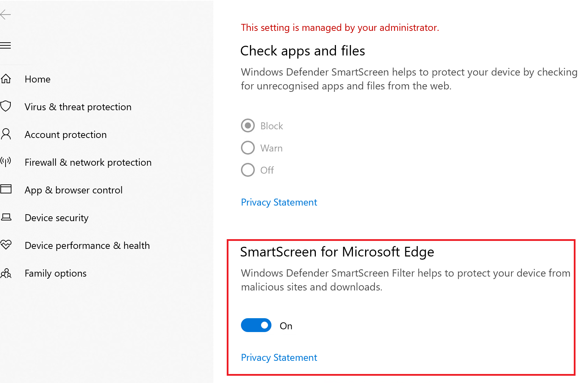
Task: Click the App & browser control window icon
Action: coord(6,189)
